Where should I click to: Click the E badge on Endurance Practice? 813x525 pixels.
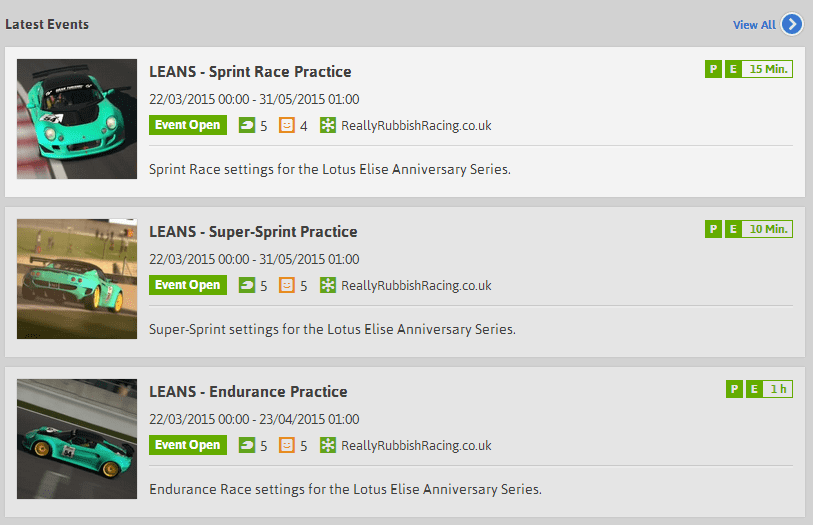754,389
